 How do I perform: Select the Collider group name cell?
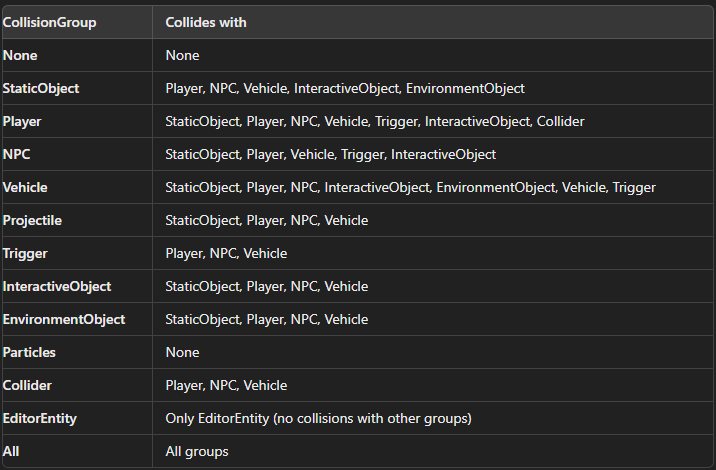[28, 385]
